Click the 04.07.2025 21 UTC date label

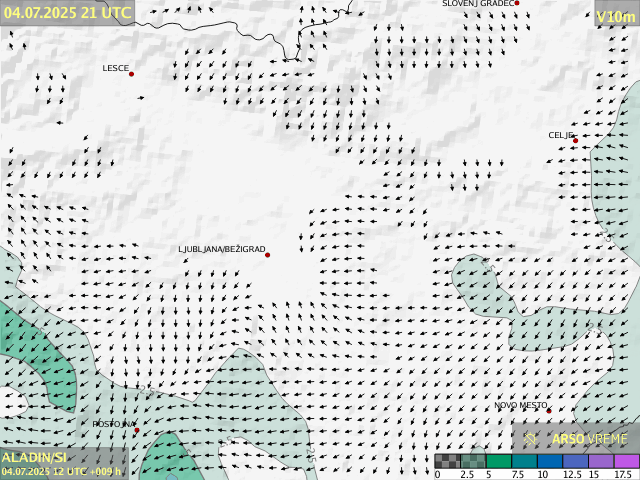click(x=67, y=13)
